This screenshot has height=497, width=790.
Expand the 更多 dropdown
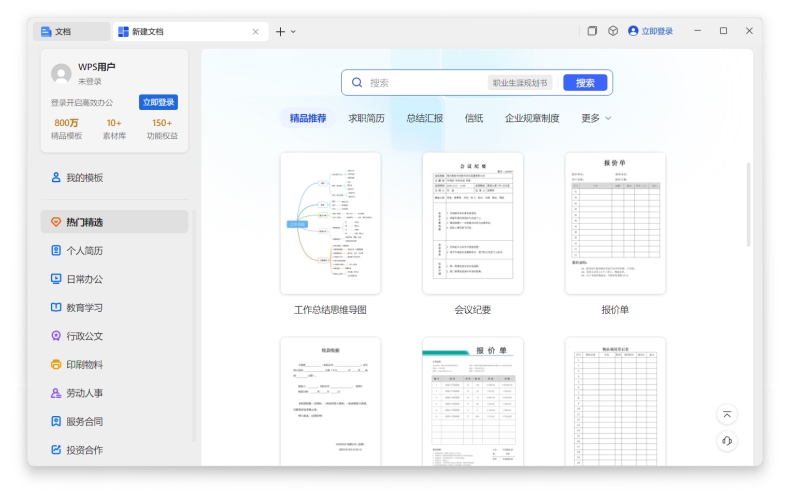pos(596,118)
